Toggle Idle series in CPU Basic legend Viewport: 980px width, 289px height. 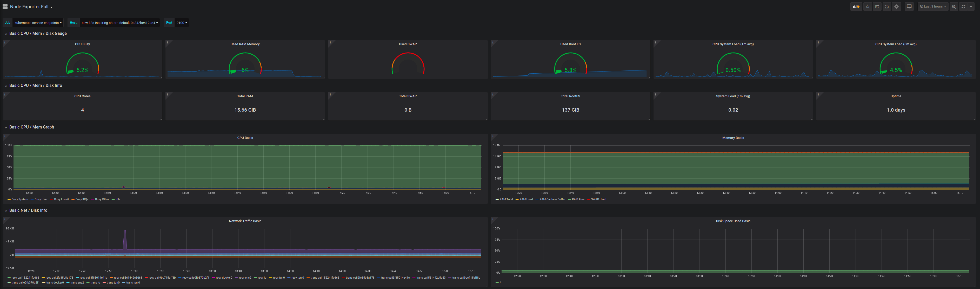click(118, 200)
